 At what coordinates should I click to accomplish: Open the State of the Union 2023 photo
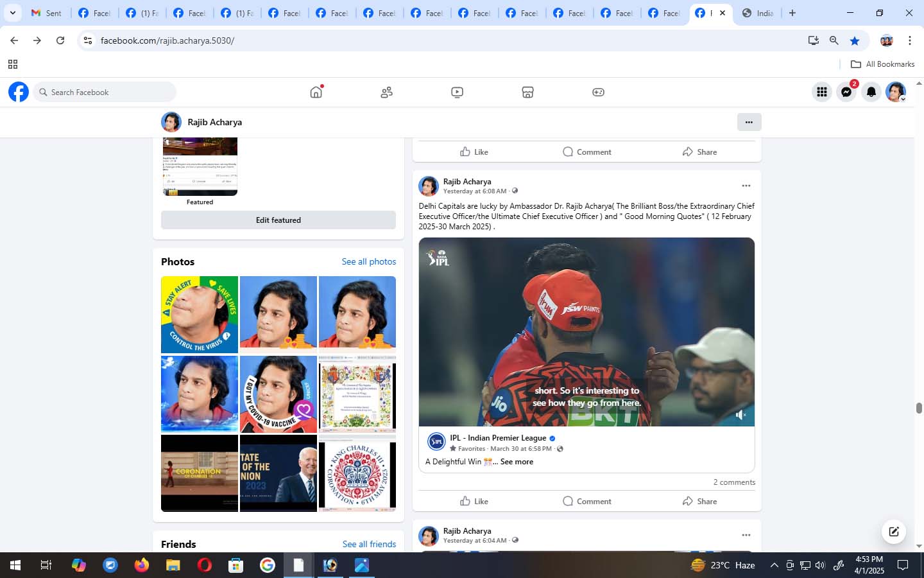[278, 473]
